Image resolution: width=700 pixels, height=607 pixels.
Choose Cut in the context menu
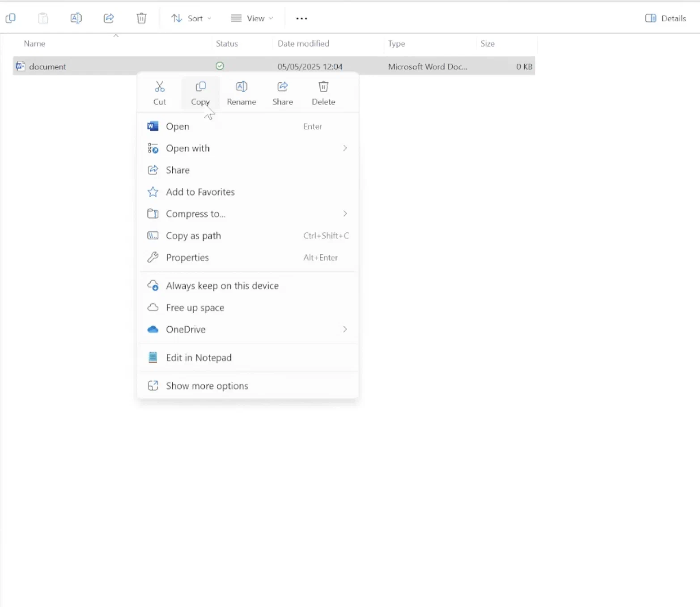click(x=160, y=93)
